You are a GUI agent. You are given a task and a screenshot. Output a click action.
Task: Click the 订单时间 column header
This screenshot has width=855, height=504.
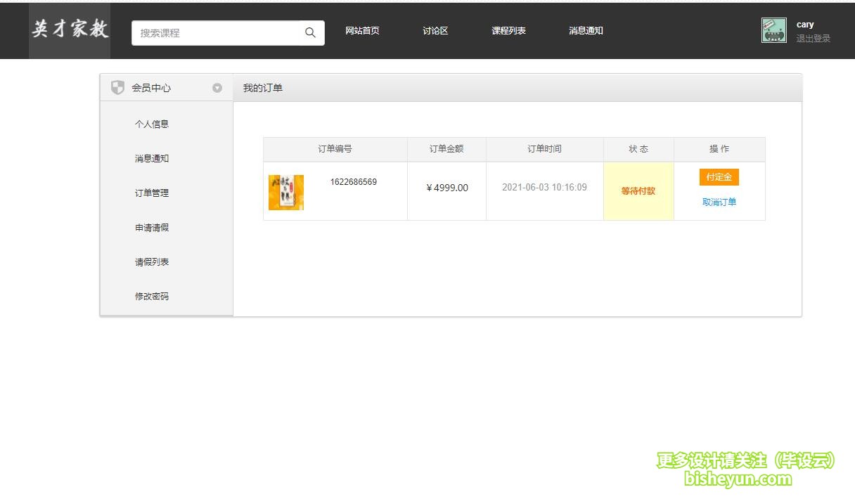(x=545, y=149)
